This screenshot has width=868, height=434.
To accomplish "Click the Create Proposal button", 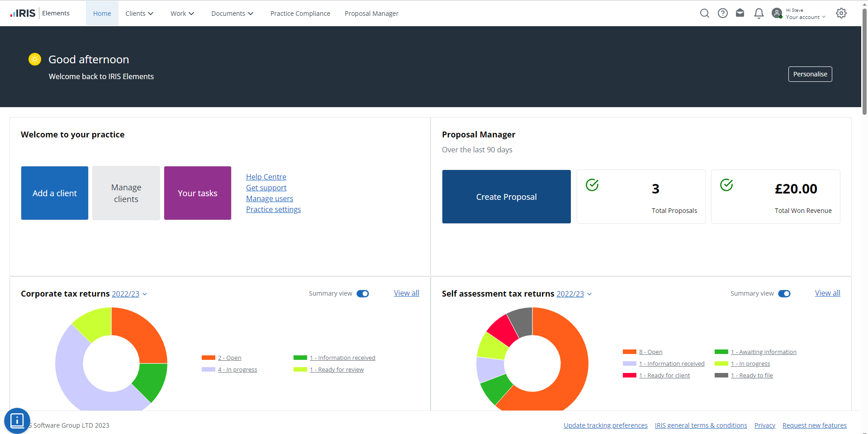I will point(506,197).
